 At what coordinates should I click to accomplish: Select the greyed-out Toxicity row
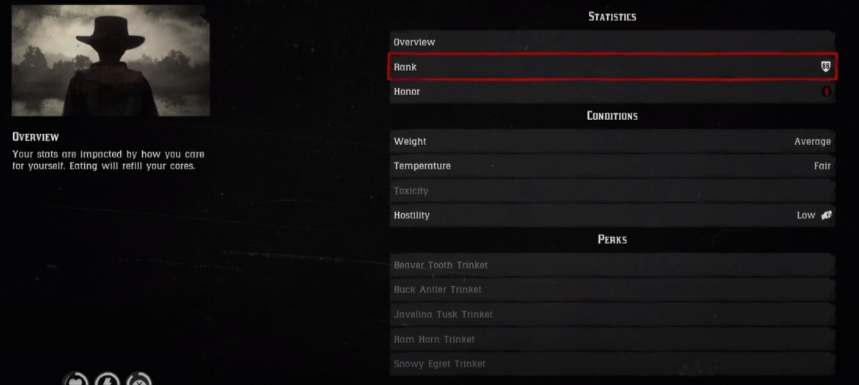click(x=612, y=191)
